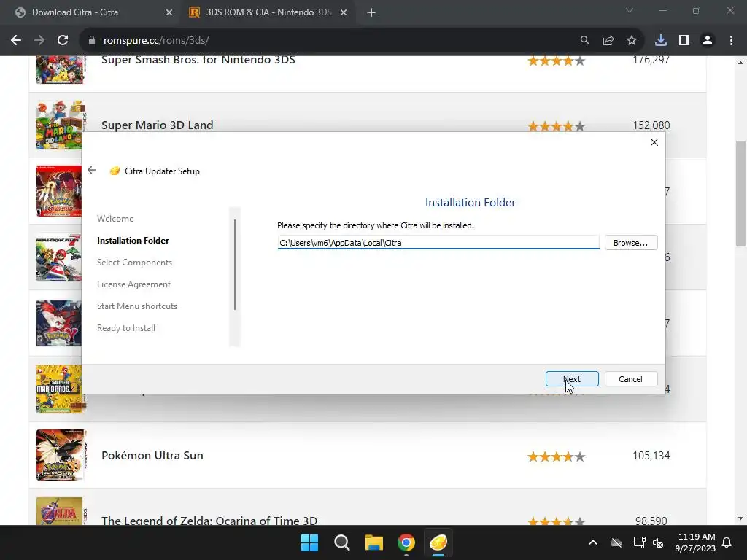Screen dimensions: 747x560
Task: Go back in Chrome browser history
Action: point(16,41)
